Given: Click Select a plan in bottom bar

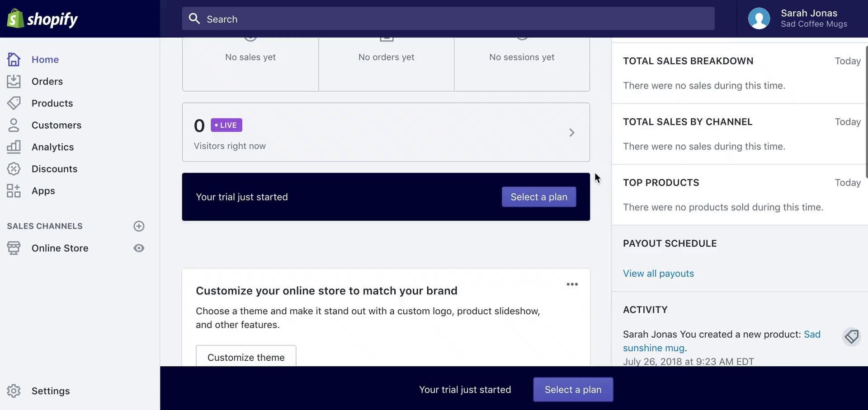Looking at the screenshot, I should tap(573, 390).
